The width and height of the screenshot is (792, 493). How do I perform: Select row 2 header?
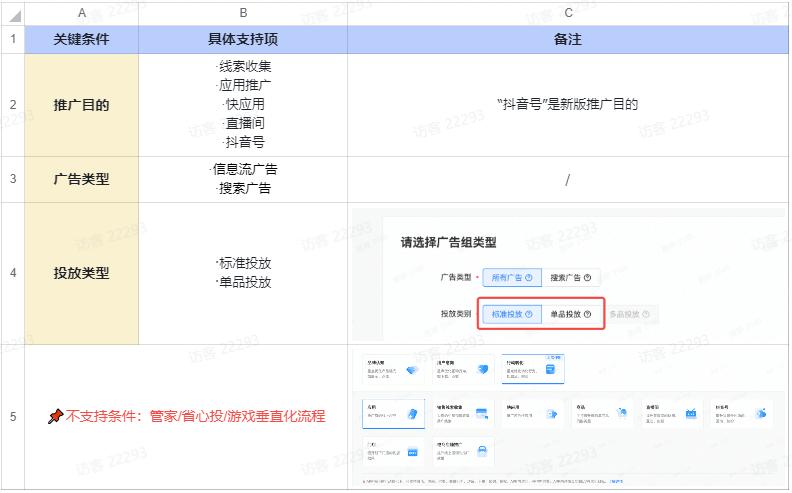tap(13, 105)
